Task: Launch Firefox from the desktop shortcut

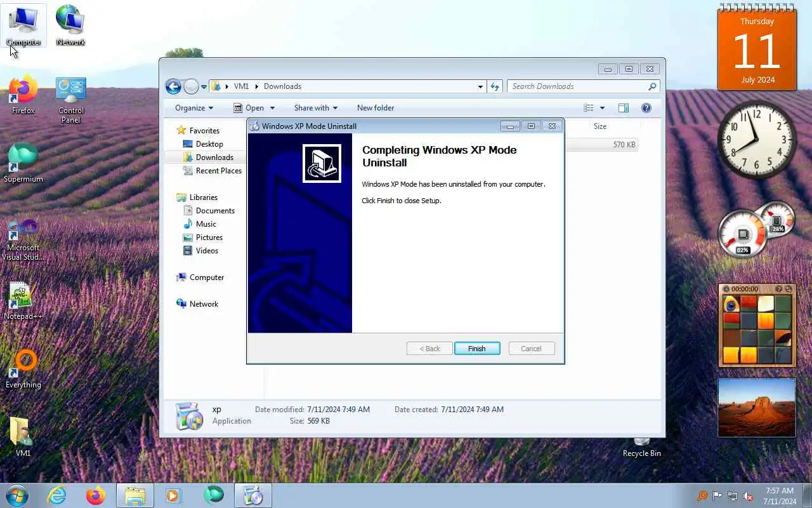Action: point(23,95)
